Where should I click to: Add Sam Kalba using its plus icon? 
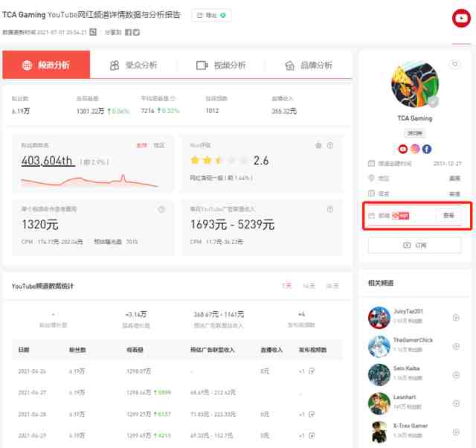pos(456,375)
